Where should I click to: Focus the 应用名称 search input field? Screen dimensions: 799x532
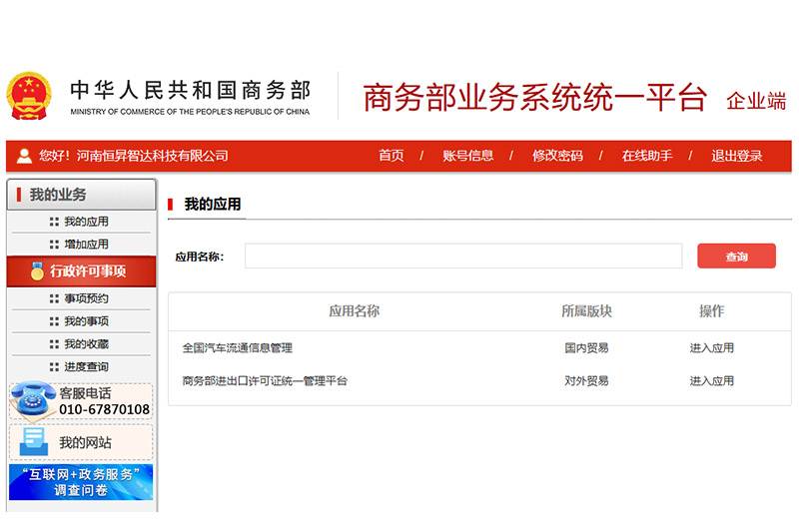(x=462, y=257)
